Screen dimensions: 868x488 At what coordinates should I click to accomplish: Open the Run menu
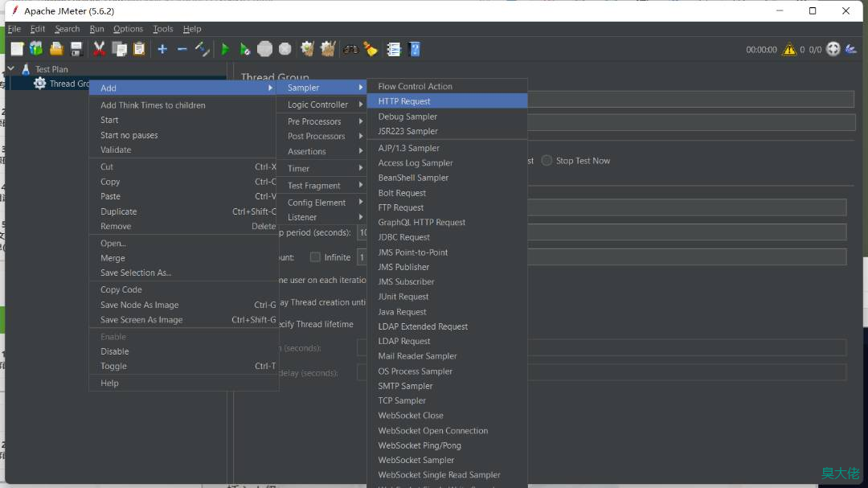click(97, 29)
